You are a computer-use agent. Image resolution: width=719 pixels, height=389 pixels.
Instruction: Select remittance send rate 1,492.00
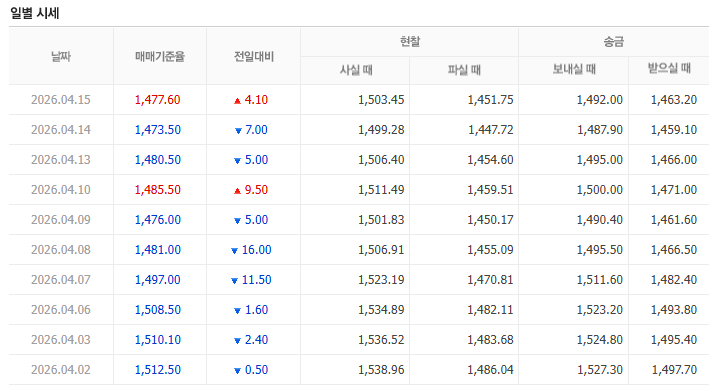(x=599, y=100)
